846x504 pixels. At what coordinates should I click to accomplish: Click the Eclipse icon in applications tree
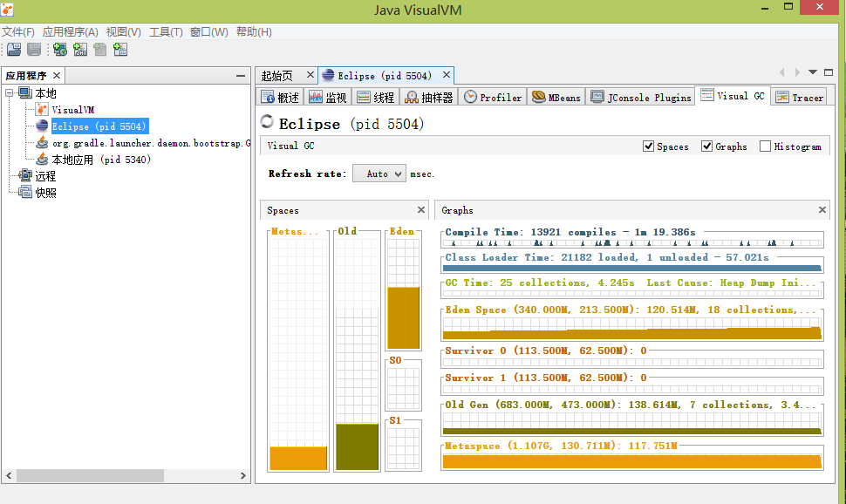pyautogui.click(x=42, y=126)
